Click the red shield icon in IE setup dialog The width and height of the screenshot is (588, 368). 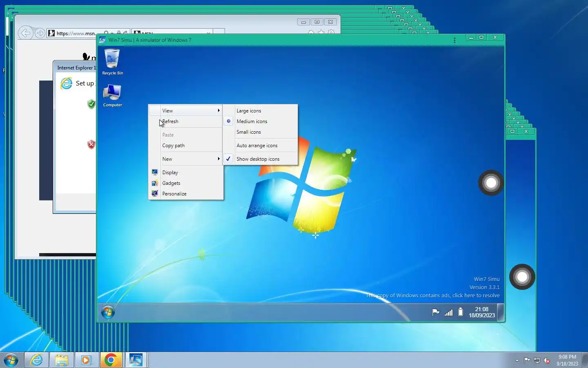click(91, 144)
